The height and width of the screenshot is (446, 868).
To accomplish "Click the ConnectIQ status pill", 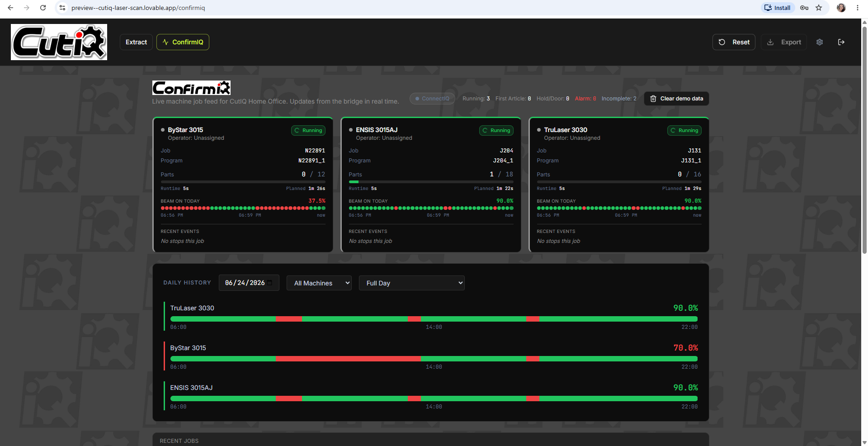I will pyautogui.click(x=432, y=99).
